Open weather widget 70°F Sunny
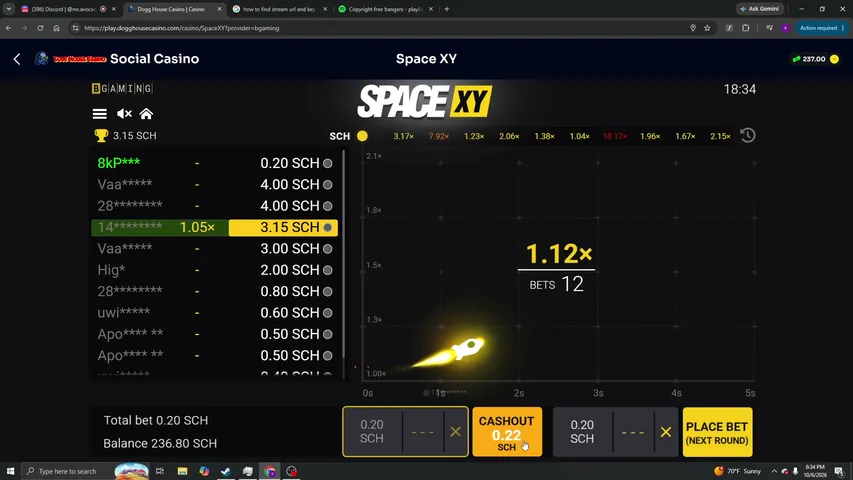 coord(738,471)
